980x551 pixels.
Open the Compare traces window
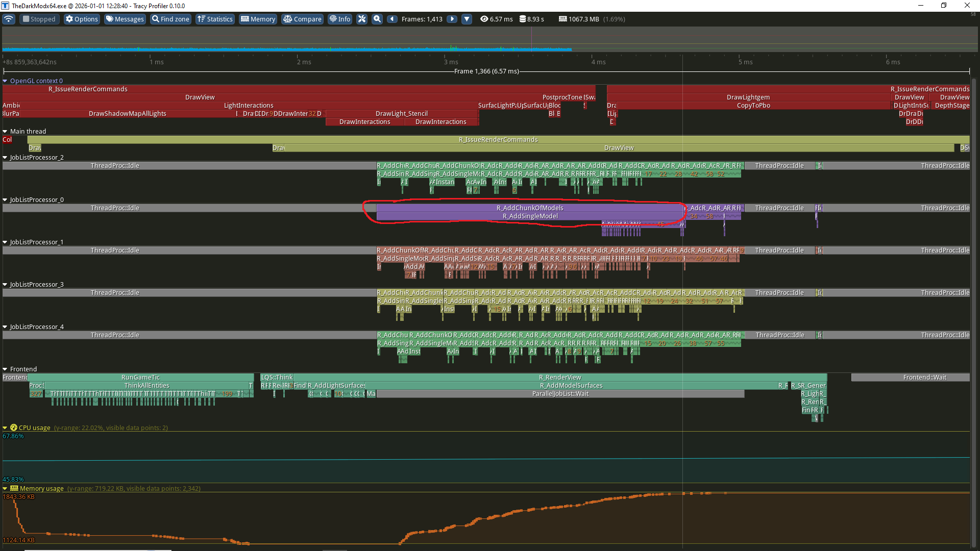pos(302,19)
